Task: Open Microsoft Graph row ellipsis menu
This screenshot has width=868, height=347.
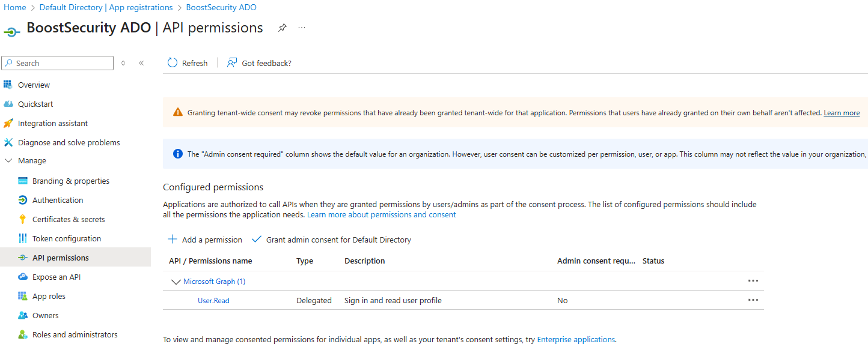Action: click(753, 281)
